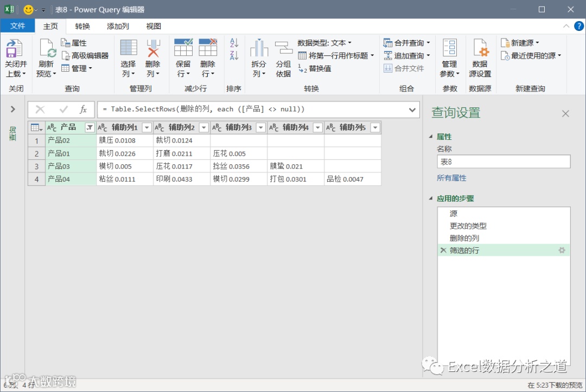The image size is (586, 392).
Task: Open the 辅助列1 column filter dropdown
Action: [x=147, y=127]
